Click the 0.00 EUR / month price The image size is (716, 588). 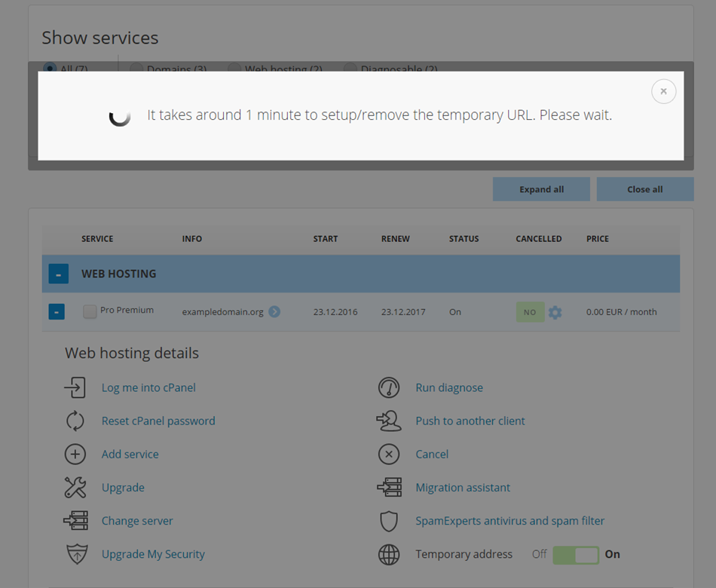622,312
